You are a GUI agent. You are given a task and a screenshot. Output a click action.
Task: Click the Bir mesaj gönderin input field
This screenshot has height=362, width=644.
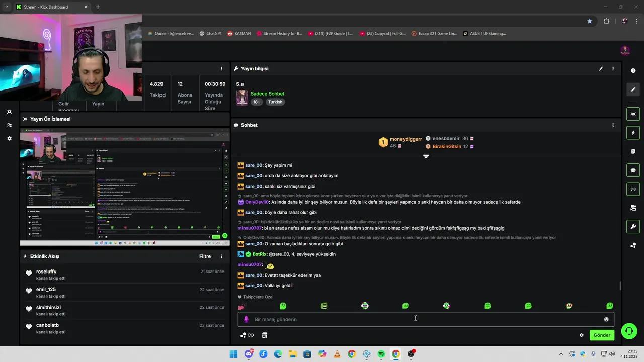[x=426, y=319]
